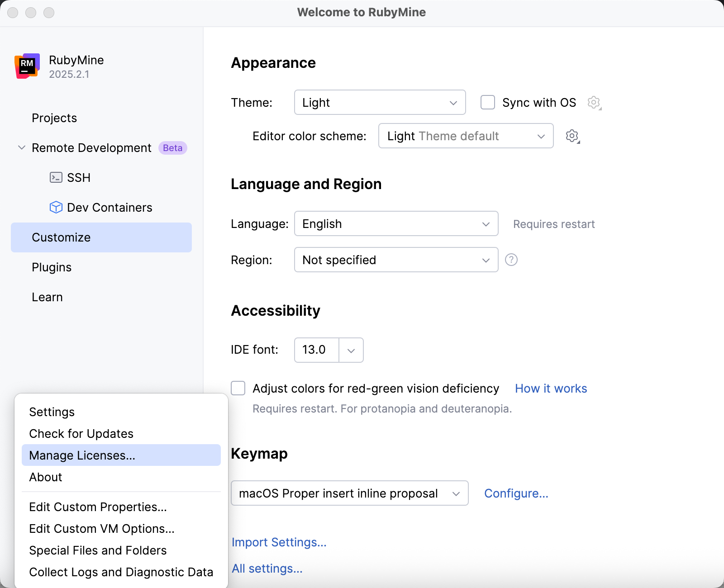
Task: Click the editor color scheme gear icon
Action: (572, 136)
